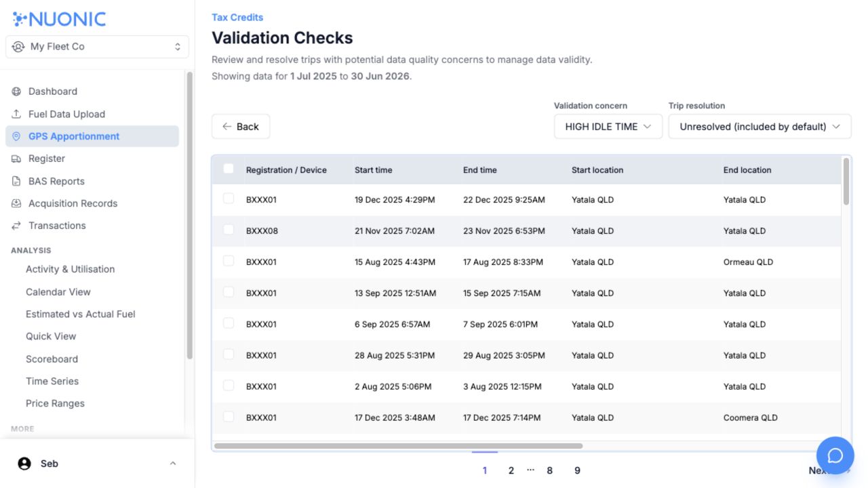Jump to page 9 of results
The image size is (868, 488).
click(x=577, y=470)
